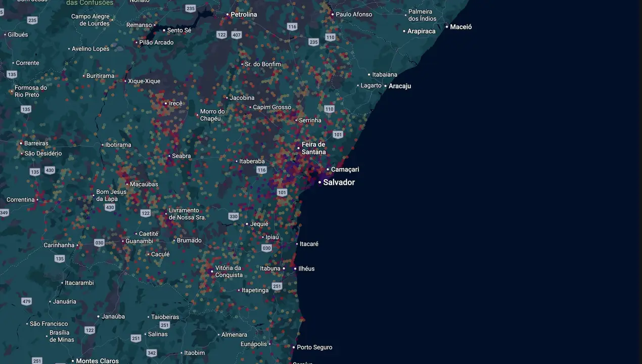642x364 pixels.
Task: Select the Serrinha label
Action: pos(310,120)
